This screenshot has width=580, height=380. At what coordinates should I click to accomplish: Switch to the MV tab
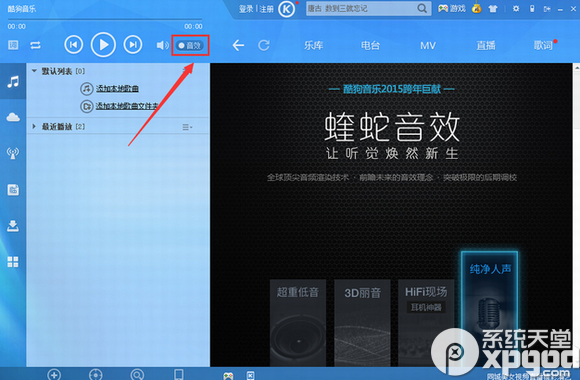pyautogui.click(x=428, y=46)
